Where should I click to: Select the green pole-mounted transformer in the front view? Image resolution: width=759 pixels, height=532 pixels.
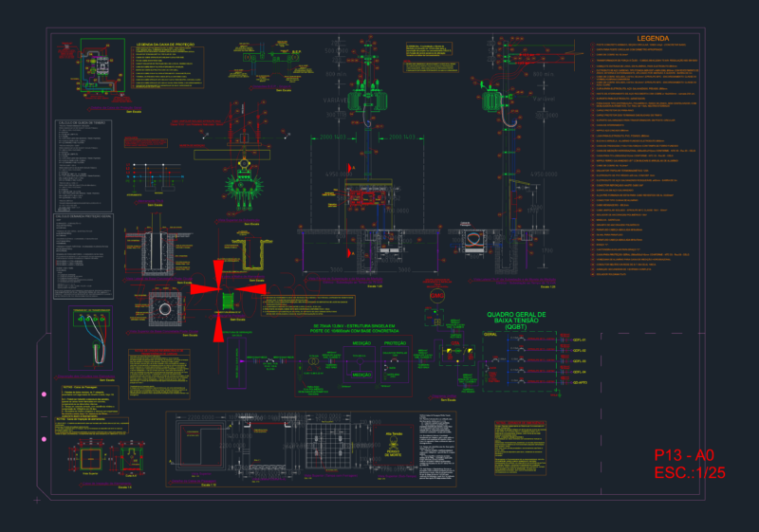tap(367, 98)
